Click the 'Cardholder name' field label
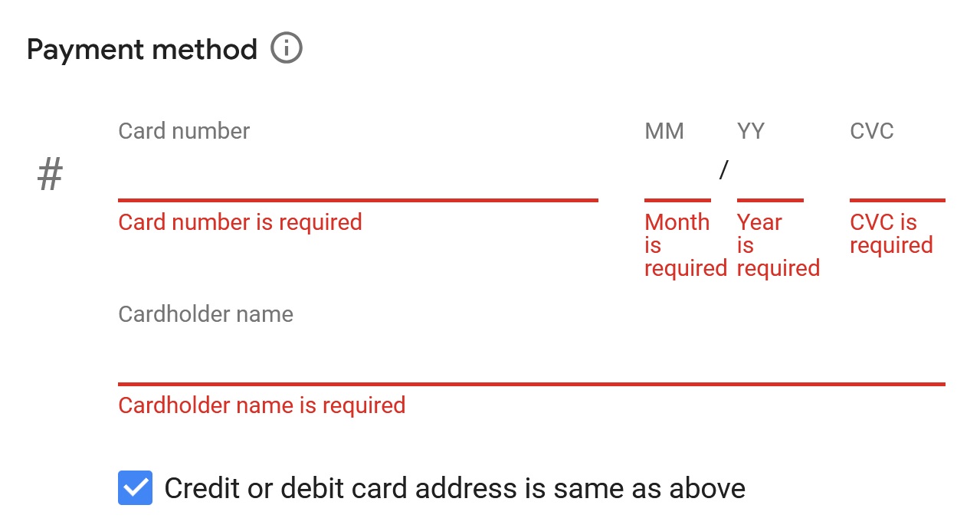Viewport: 980px width, 528px height. click(x=205, y=314)
